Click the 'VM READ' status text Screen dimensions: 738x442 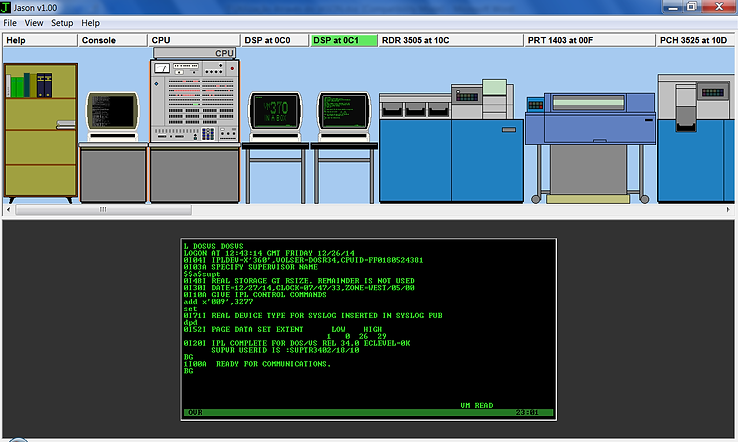[477, 405]
